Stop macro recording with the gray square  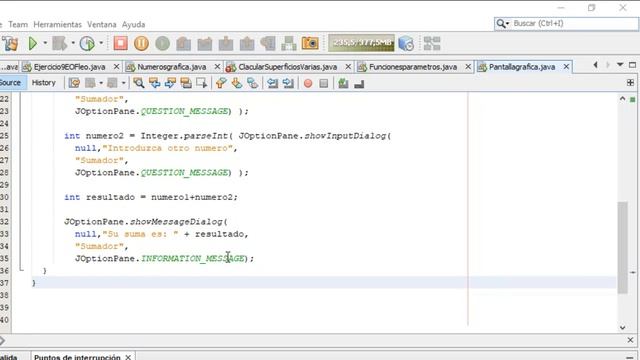[x=324, y=83]
